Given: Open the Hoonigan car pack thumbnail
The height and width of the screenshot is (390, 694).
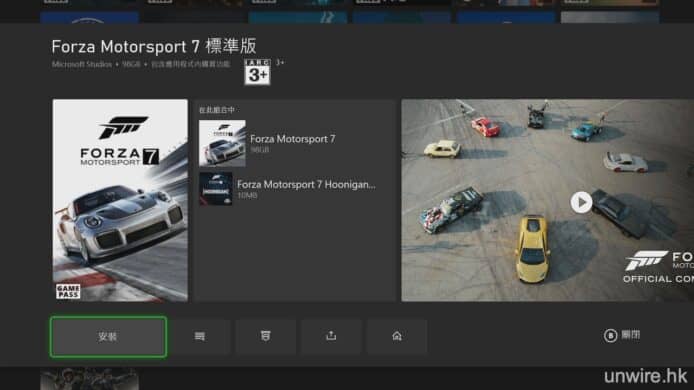Looking at the screenshot, I should click(216, 189).
